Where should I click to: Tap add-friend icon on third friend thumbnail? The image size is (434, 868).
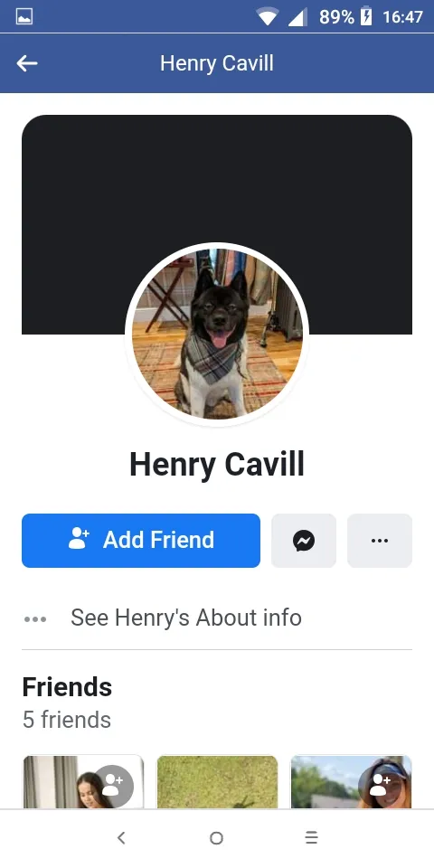[380, 786]
